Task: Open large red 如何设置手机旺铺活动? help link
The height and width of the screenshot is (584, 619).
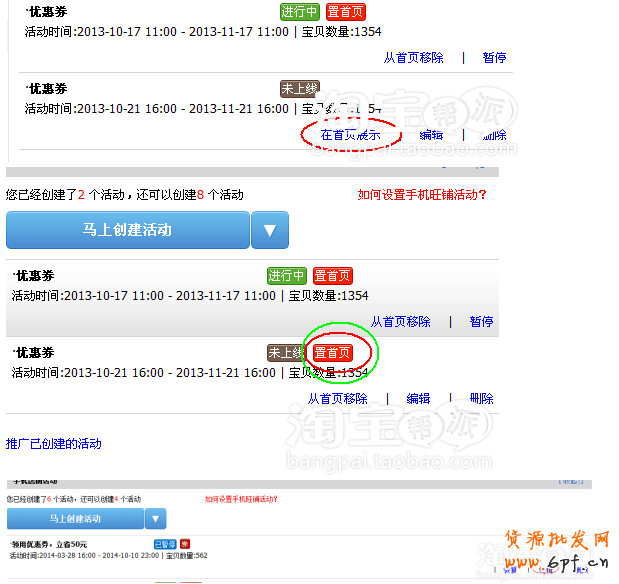Action: coord(422,195)
